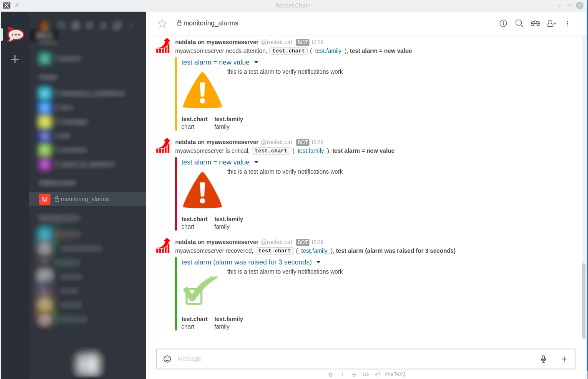Follow _test.family_ link in needs attention message

[328, 51]
